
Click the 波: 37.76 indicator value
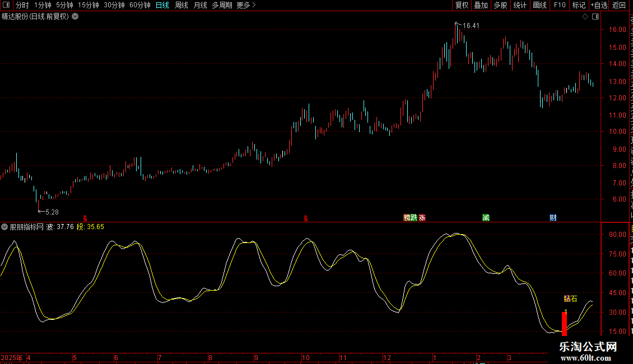60,227
